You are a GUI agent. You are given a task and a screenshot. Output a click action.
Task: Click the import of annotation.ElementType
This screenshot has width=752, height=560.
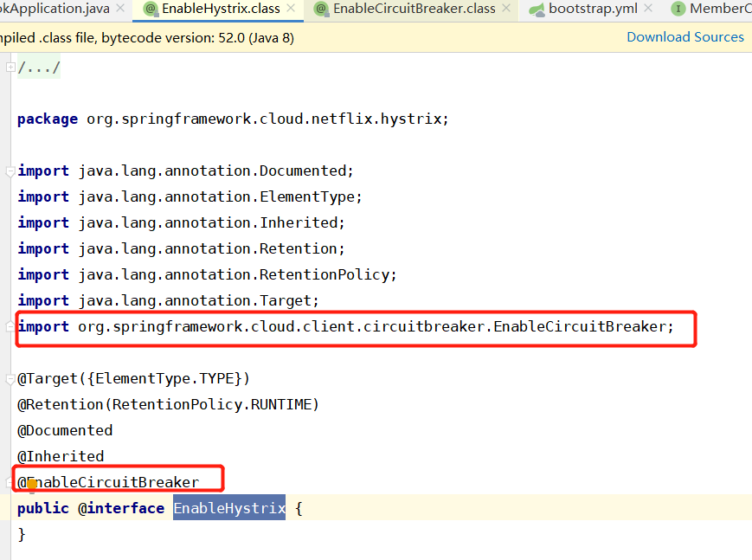click(x=190, y=196)
